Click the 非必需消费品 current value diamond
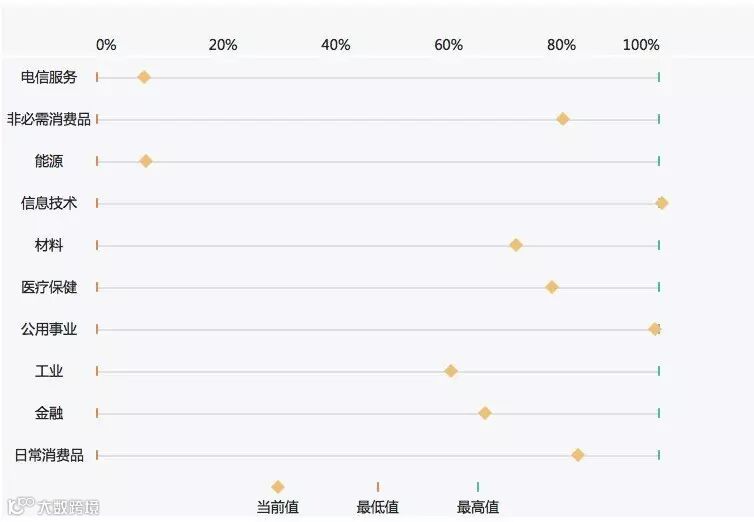This screenshot has width=754, height=522. click(563, 119)
